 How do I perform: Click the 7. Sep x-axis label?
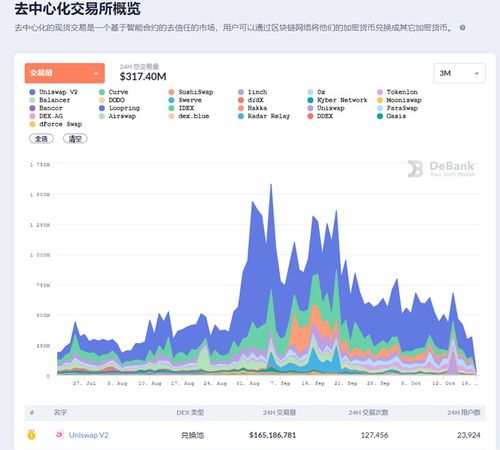click(x=280, y=383)
